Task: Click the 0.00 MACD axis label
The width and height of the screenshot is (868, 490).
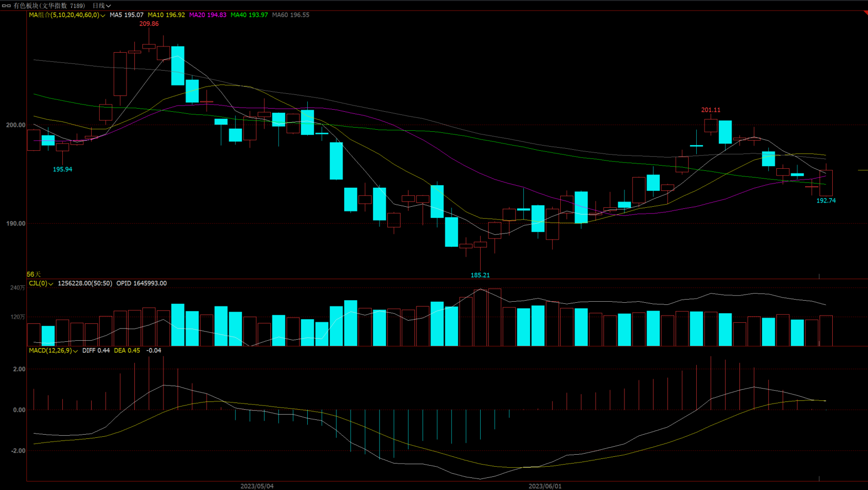Action: 19,410
